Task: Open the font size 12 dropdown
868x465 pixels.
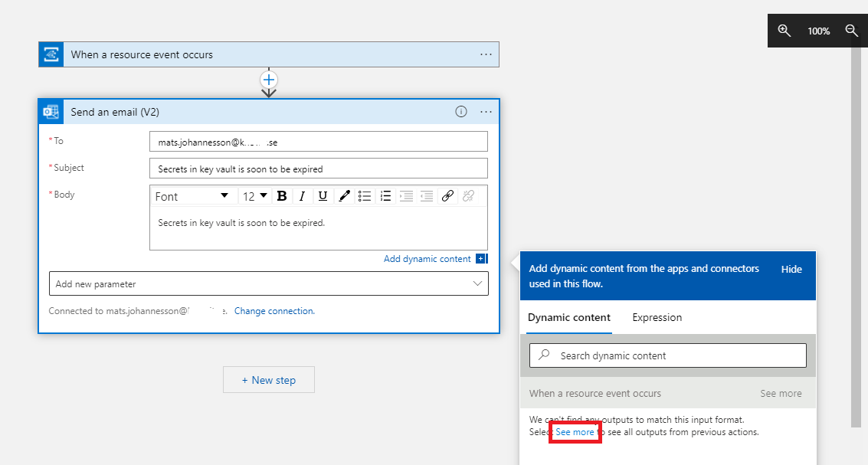Action: [255, 196]
